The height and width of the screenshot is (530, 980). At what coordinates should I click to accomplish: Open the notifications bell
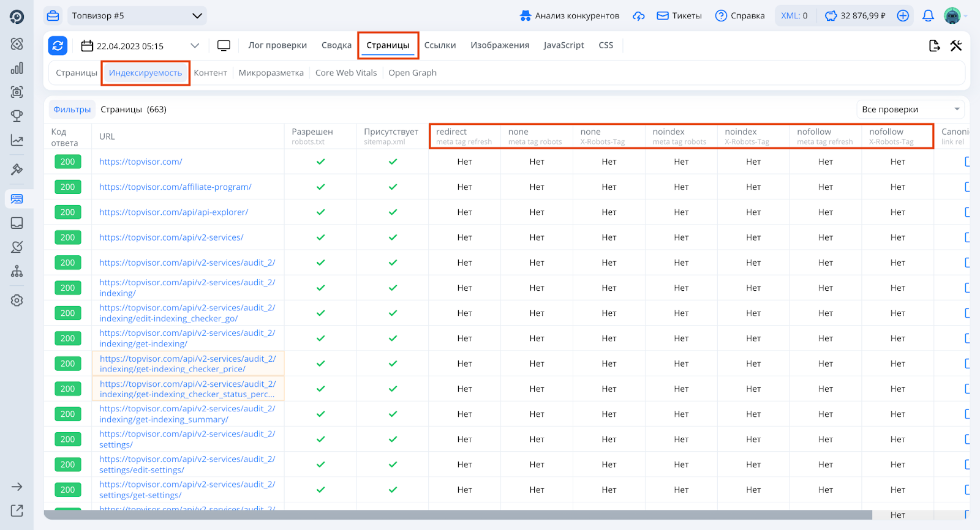928,16
